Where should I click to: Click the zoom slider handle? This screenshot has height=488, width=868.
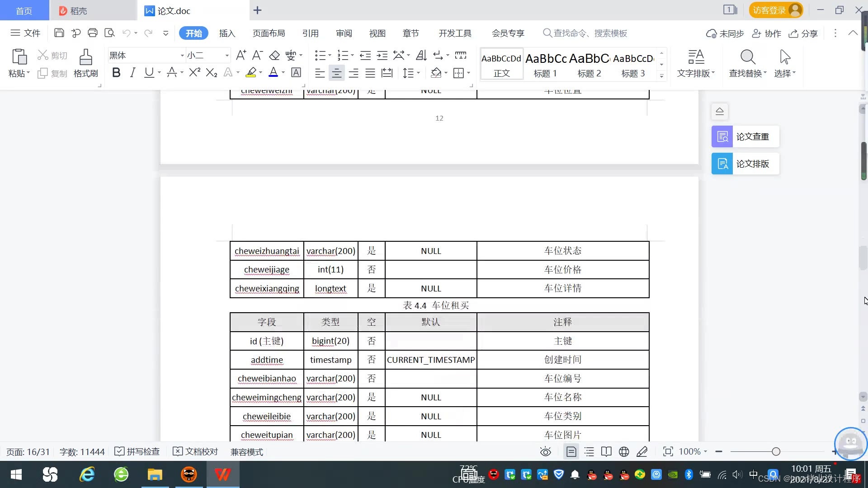pyautogui.click(x=776, y=451)
